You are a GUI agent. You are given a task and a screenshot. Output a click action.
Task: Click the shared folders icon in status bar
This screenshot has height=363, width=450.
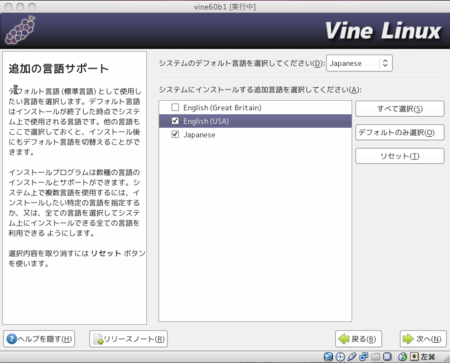tap(375, 356)
